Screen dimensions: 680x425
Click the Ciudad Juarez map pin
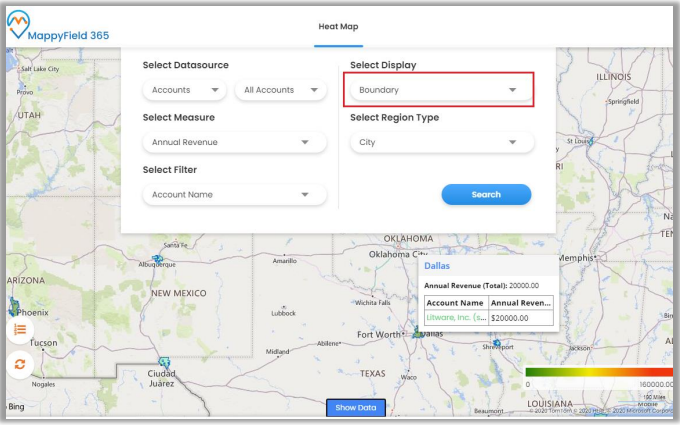pyautogui.click(x=165, y=364)
